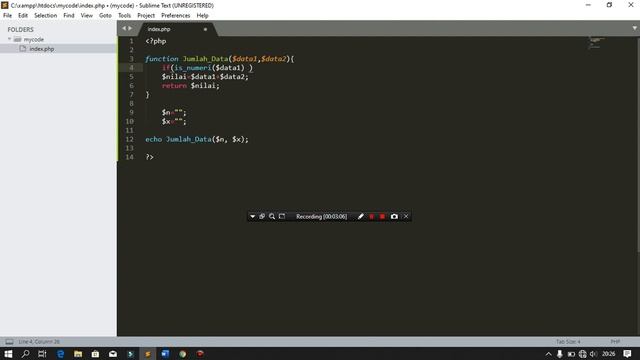Go to previous tab with left arrow
Screen dimensions: 640x360
pyautogui.click(x=124, y=29)
